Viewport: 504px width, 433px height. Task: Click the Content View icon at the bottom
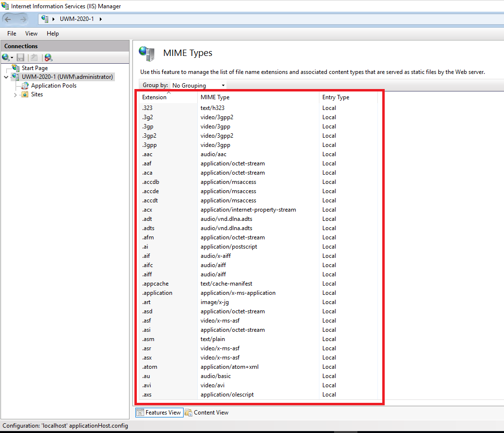click(x=188, y=413)
